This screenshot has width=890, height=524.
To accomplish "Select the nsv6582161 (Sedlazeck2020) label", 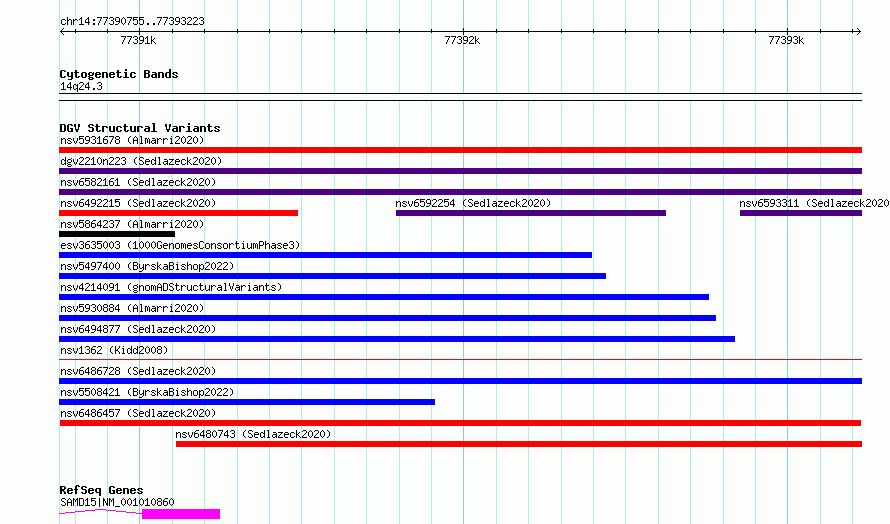I will click(x=138, y=182).
